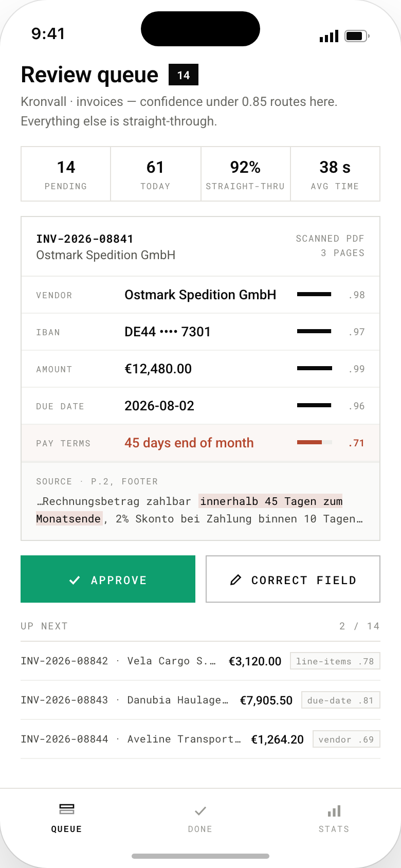Image resolution: width=401 pixels, height=868 pixels.
Task: Tap the 14 count badge beside Review queue
Action: click(184, 75)
